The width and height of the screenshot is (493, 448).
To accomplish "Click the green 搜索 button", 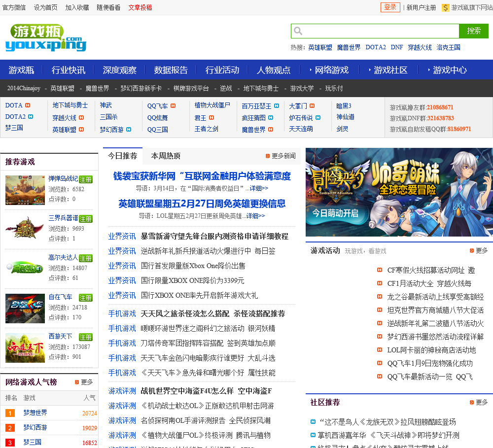I will (473, 31).
